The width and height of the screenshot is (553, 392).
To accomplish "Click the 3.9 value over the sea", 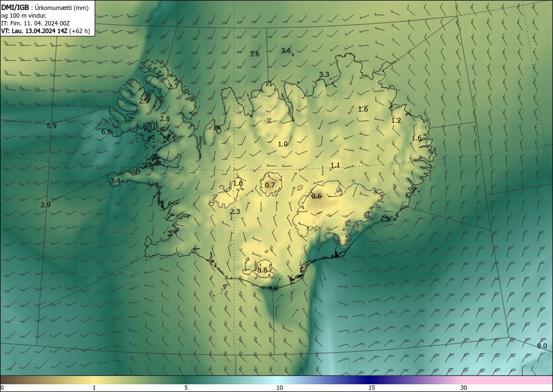I will point(45,205).
